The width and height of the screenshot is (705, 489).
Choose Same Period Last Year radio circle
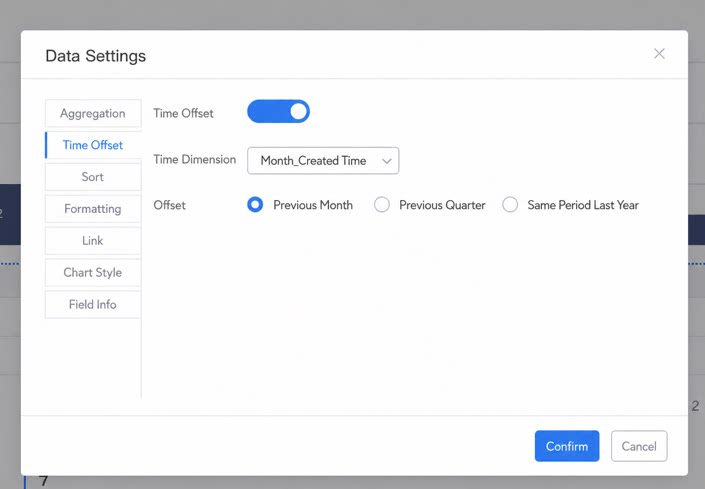[x=510, y=205]
